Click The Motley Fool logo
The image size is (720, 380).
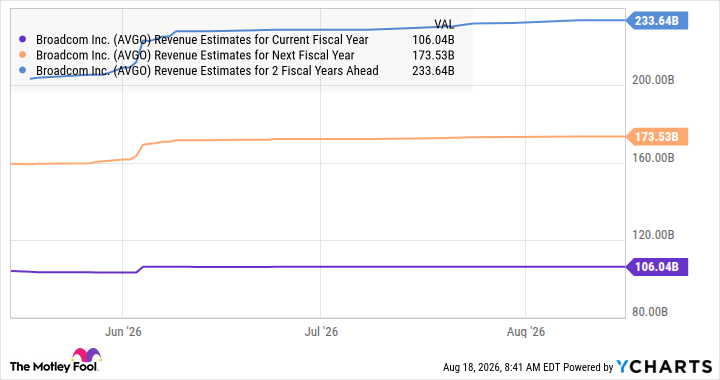point(55,361)
